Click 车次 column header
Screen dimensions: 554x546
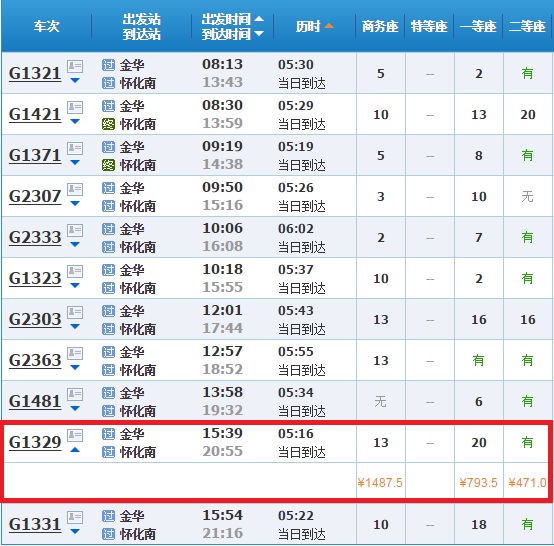[47, 26]
